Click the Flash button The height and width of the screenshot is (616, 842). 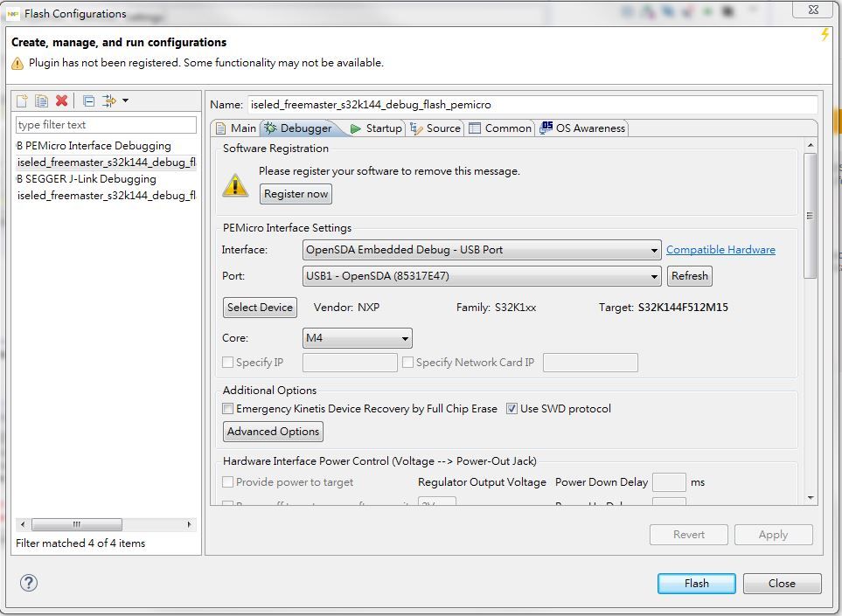tap(697, 584)
